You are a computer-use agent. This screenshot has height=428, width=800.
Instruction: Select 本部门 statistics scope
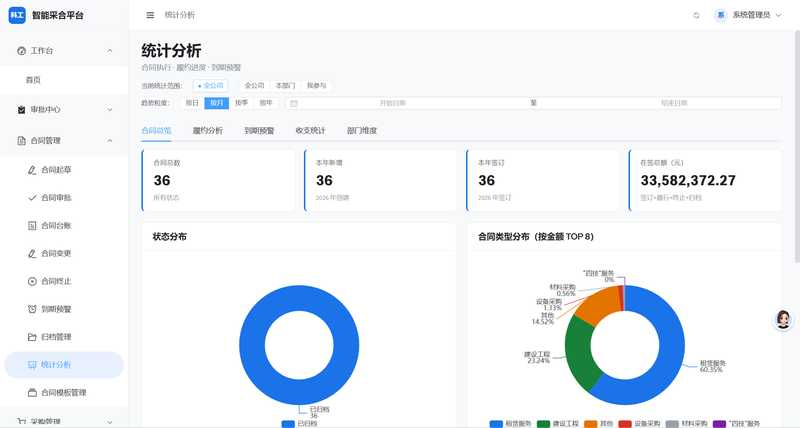(x=285, y=86)
